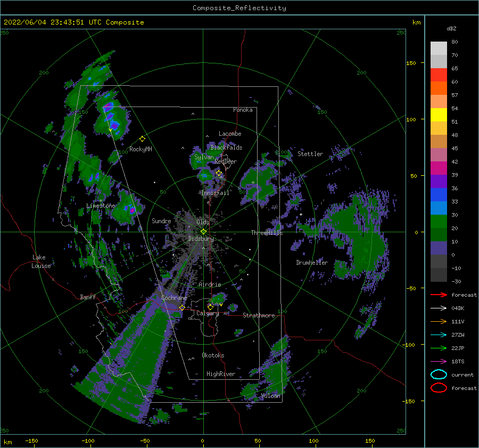Click the Cochrane town label
Screen dimensions: 479x448
click(x=174, y=298)
